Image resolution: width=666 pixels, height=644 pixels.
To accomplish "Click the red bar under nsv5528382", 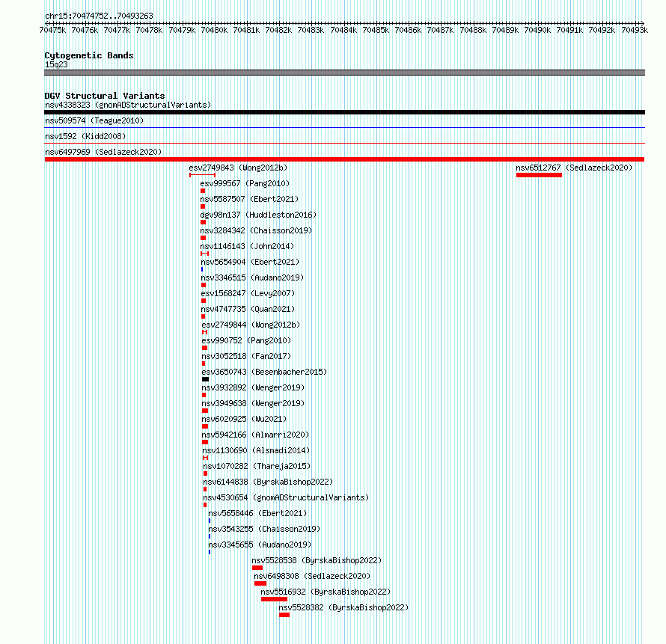I will 284,615.
